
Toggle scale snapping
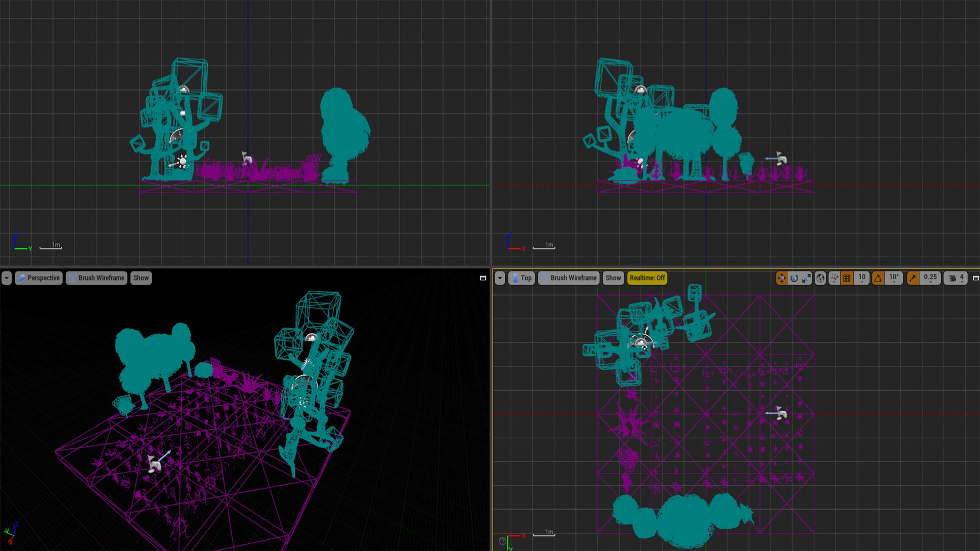coord(913,278)
